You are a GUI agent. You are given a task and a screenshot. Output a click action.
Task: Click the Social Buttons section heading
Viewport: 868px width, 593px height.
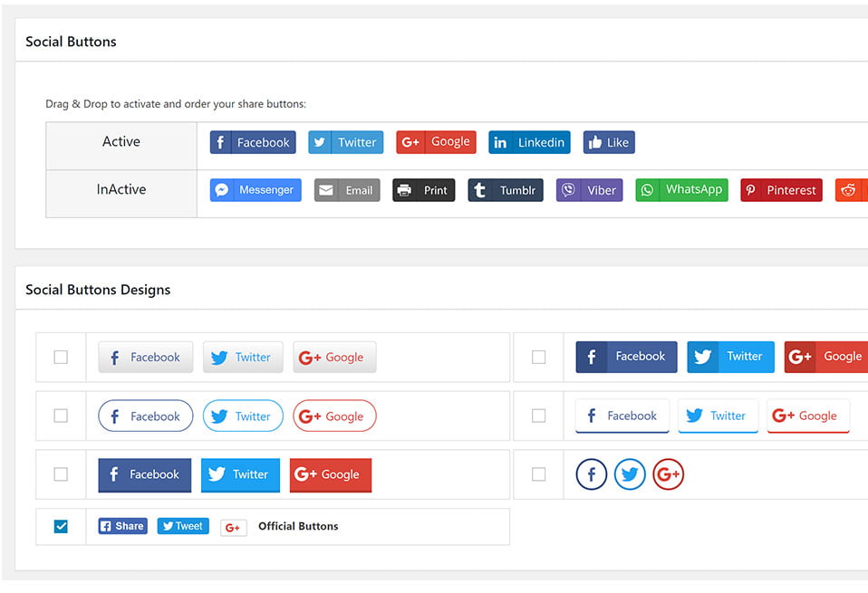click(71, 42)
